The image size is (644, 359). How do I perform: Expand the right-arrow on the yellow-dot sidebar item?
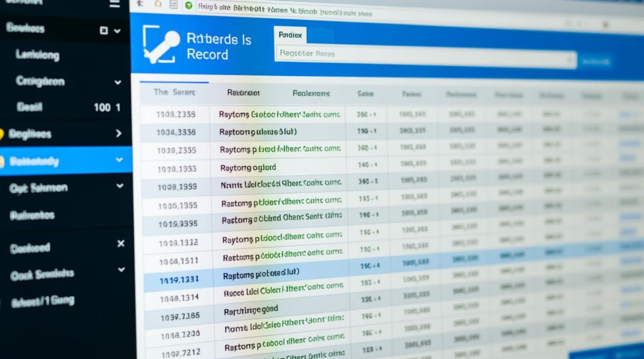coord(119,134)
